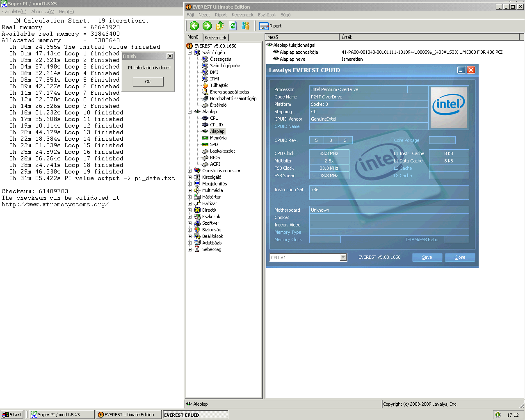The width and height of the screenshot is (525, 420).
Task: Click Close button in CPUID window
Action: pyautogui.click(x=460, y=257)
